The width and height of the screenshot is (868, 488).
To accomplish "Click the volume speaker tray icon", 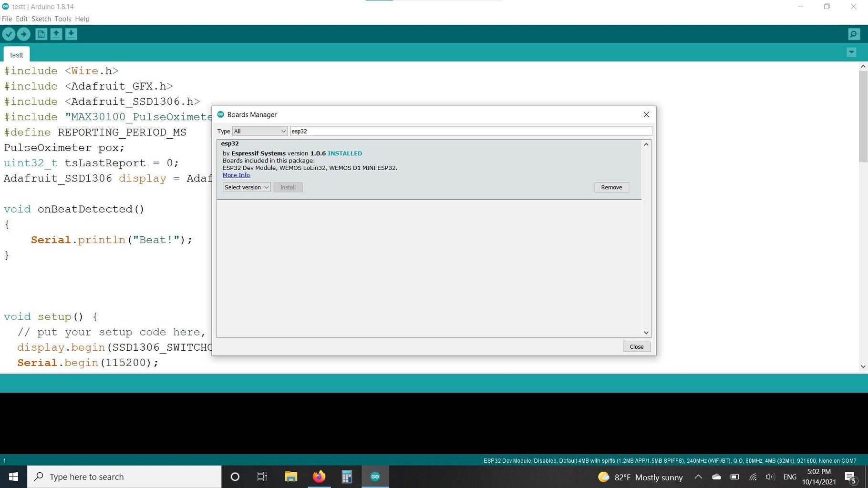I will click(770, 477).
